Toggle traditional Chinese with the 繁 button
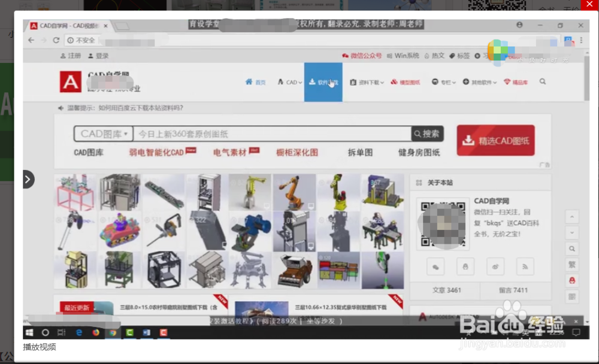Image resolution: width=599 pixels, height=364 pixels. [572, 265]
